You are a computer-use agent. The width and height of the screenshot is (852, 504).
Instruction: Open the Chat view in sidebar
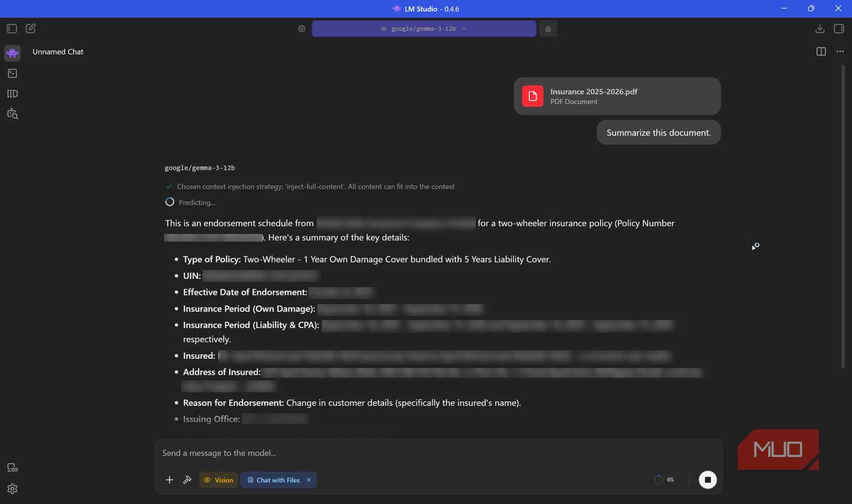12,53
